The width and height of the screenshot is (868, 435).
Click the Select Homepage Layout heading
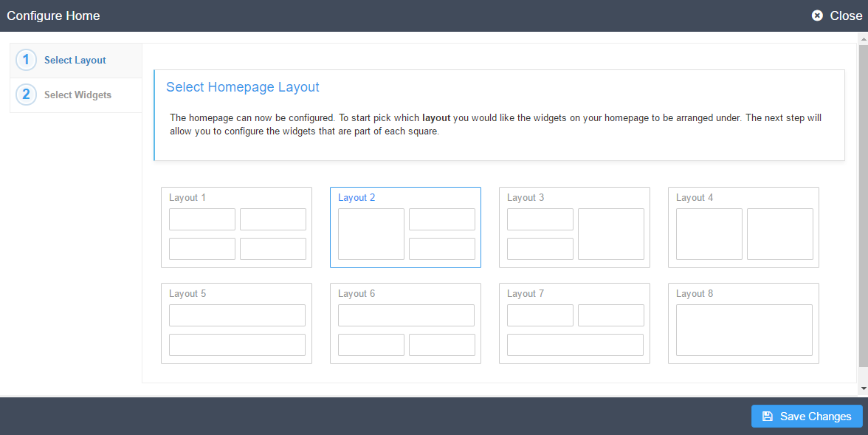(x=242, y=87)
